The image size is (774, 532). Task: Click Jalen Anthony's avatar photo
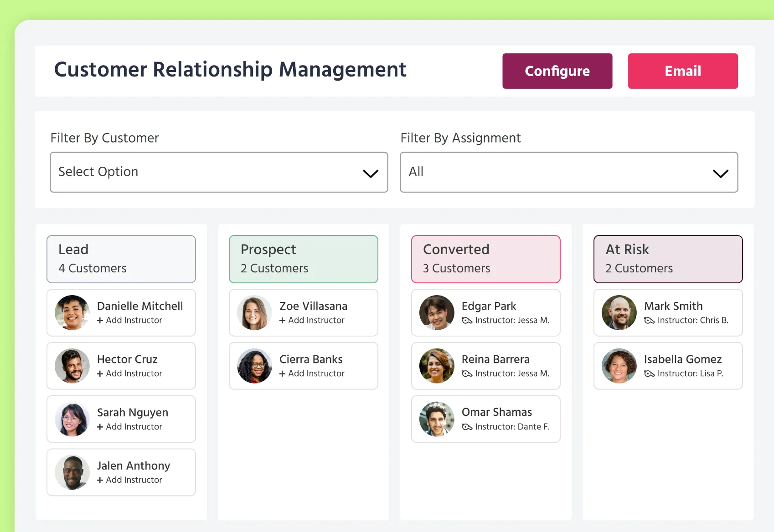click(72, 472)
